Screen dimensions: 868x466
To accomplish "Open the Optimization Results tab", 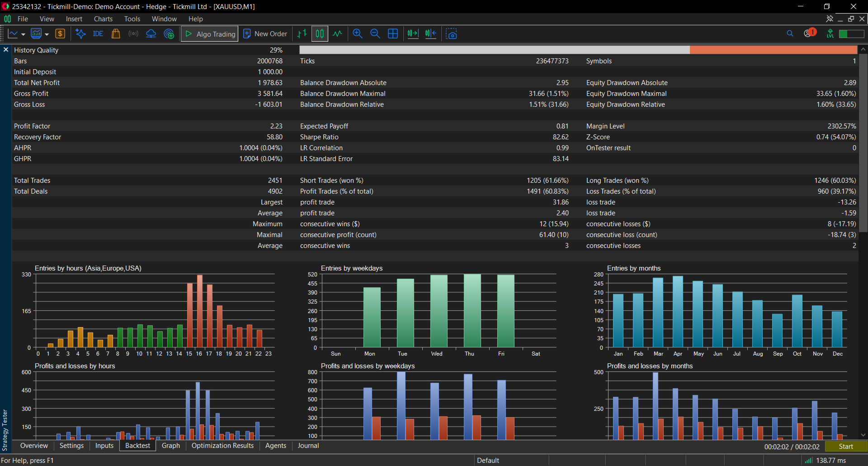I will pyautogui.click(x=222, y=446).
